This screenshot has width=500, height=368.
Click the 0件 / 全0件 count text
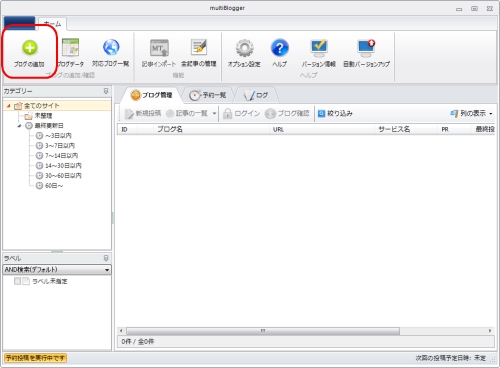(138, 342)
